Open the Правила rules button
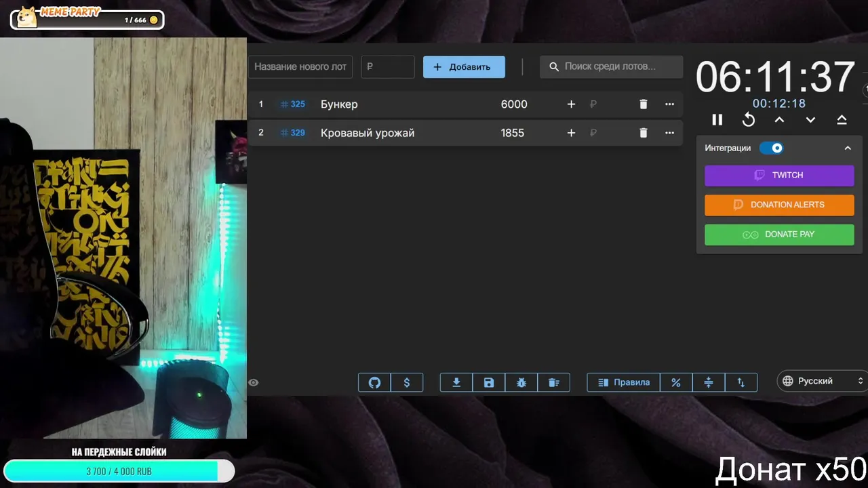 [x=624, y=382]
